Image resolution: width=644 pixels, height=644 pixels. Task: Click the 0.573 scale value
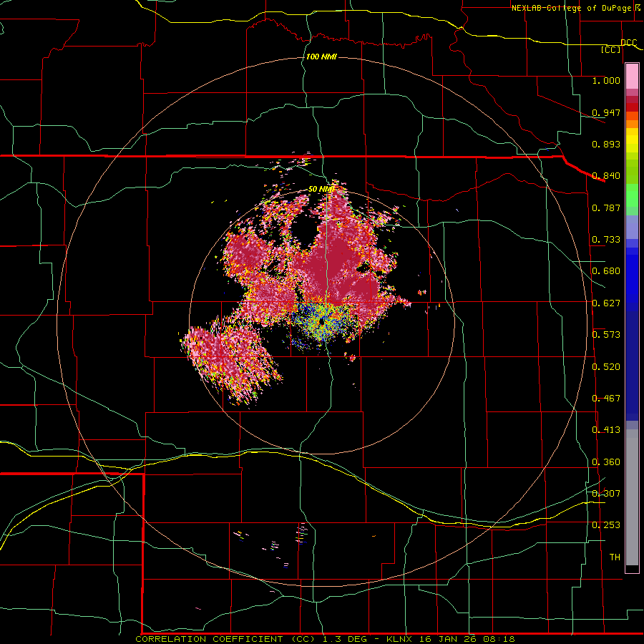click(606, 335)
